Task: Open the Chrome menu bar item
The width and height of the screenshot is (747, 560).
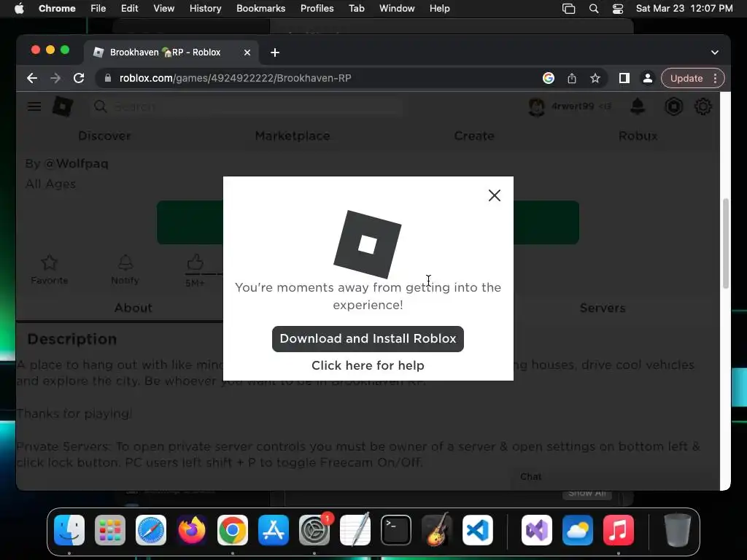Action: click(57, 8)
